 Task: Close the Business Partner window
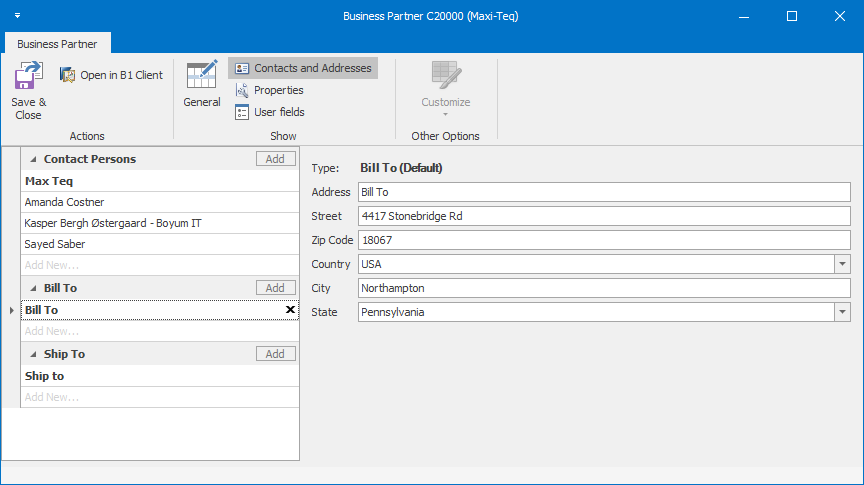840,16
